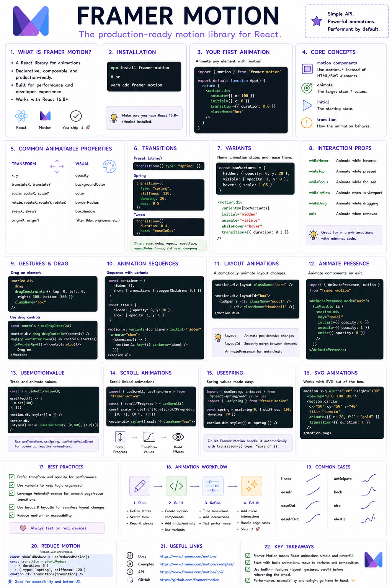Image resolution: width=392 pixels, height=588 pixels.
Task: Click the API icon in Useful Links
Action: [130, 572]
